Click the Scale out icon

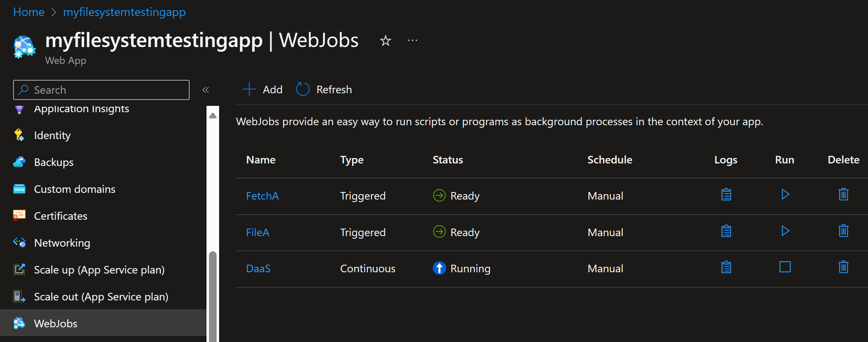pyautogui.click(x=19, y=296)
